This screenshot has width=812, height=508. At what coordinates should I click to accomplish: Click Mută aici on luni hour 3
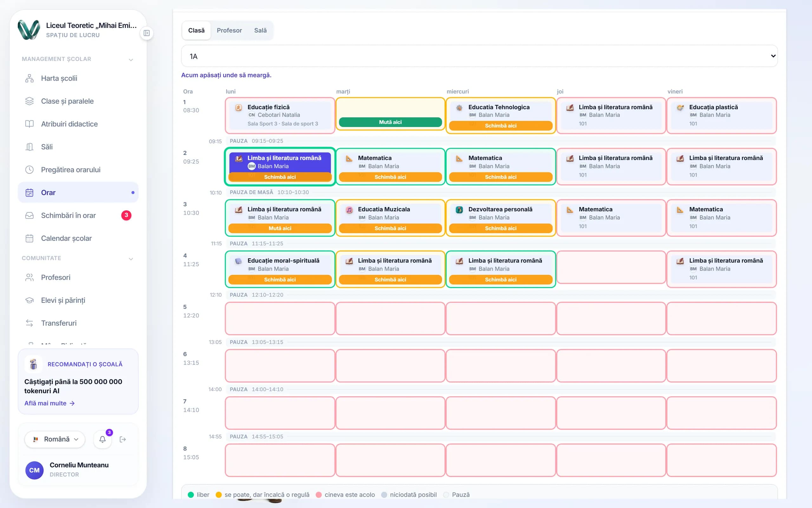click(280, 228)
